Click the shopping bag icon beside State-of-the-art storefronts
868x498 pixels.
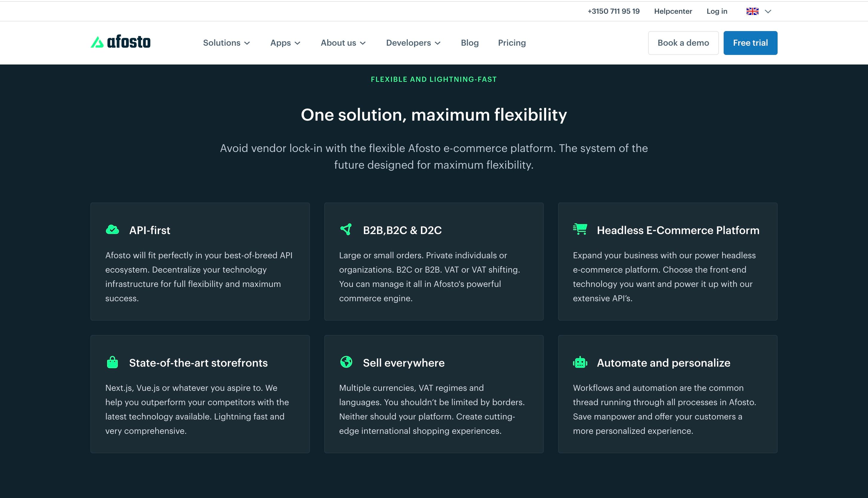112,362
